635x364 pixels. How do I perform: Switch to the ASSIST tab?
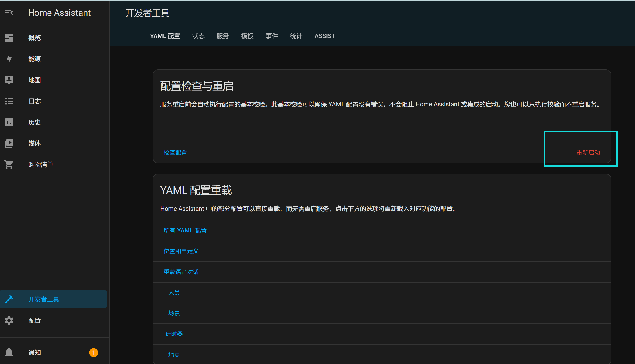pyautogui.click(x=324, y=36)
